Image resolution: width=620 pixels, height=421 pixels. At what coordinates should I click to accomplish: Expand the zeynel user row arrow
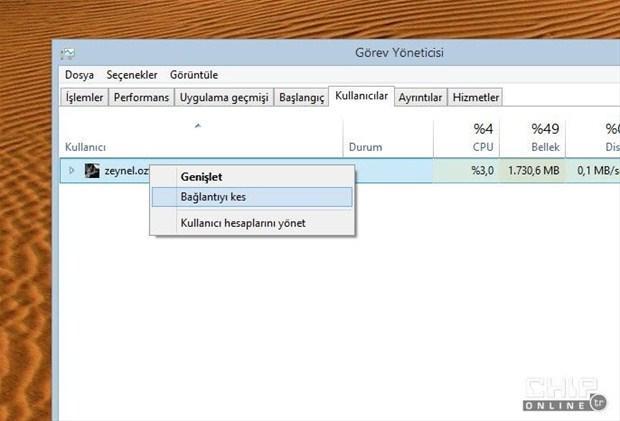[71, 171]
